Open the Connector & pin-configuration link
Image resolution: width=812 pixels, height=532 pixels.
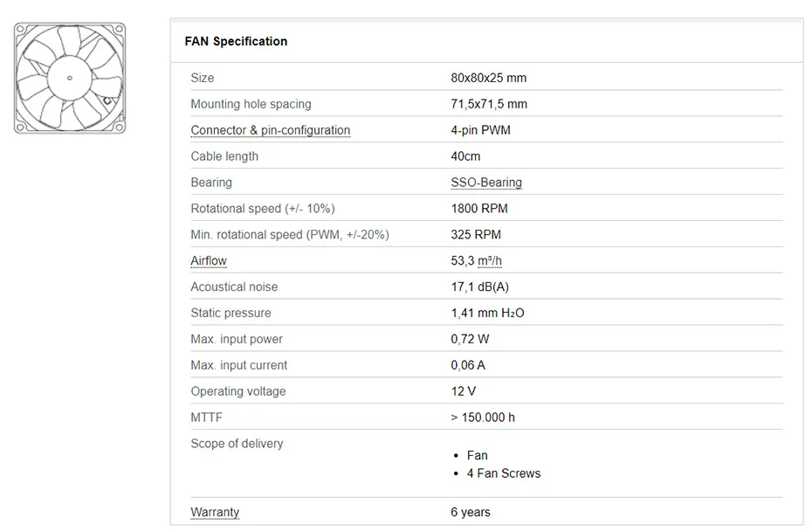270,130
